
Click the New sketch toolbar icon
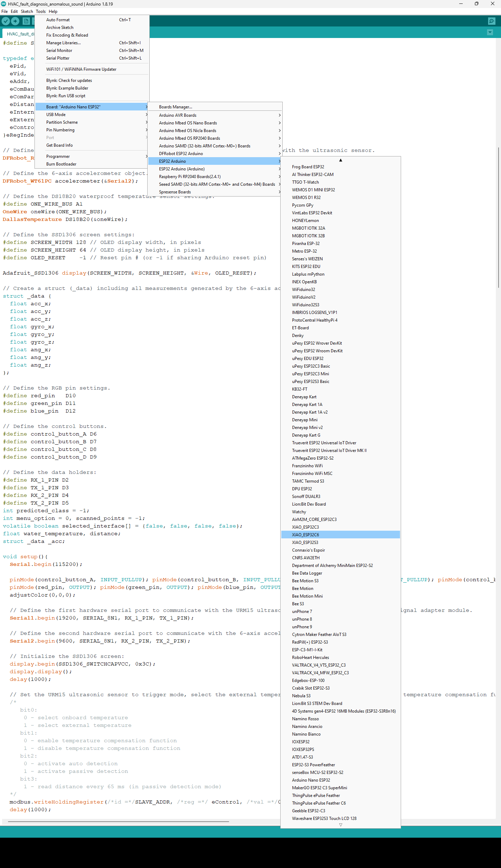coord(26,21)
